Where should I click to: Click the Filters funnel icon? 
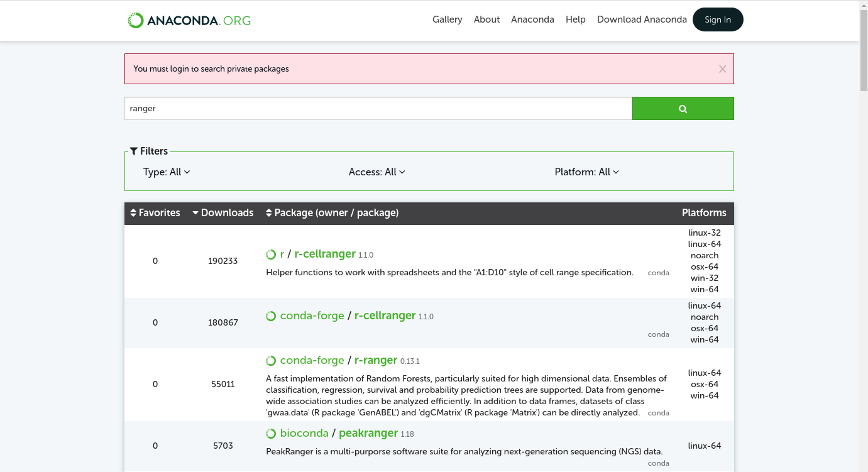click(x=134, y=151)
